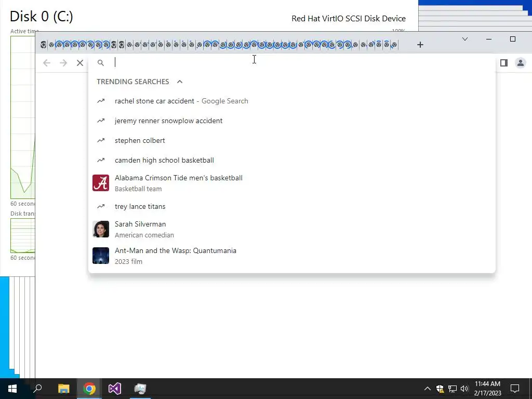Image resolution: width=532 pixels, height=399 pixels.
Task: Click the Disk 0 (C:) heading in Task Manager
Action: [x=42, y=16]
